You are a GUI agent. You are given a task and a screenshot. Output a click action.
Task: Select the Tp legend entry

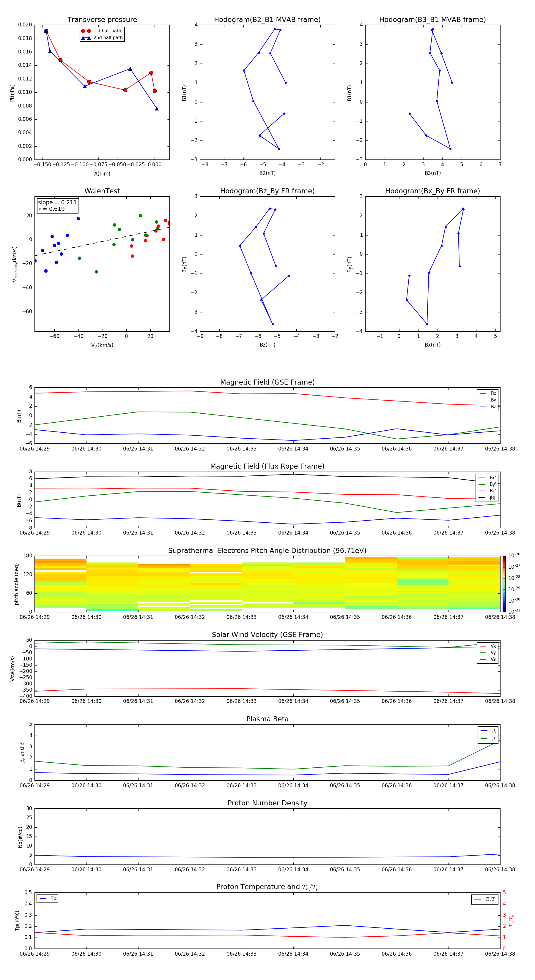click(x=48, y=899)
